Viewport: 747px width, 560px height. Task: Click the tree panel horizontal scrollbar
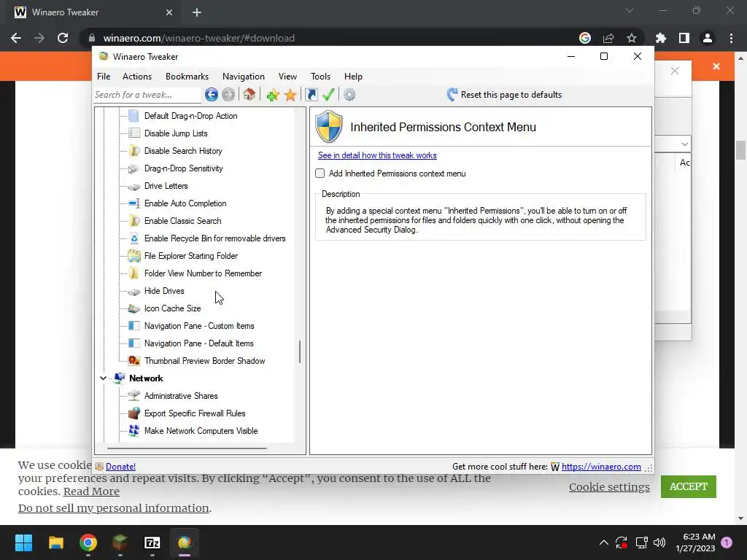[x=187, y=448]
